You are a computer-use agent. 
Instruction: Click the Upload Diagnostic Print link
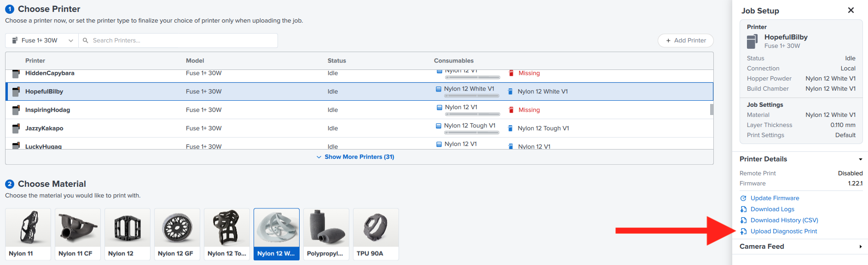[x=784, y=231]
